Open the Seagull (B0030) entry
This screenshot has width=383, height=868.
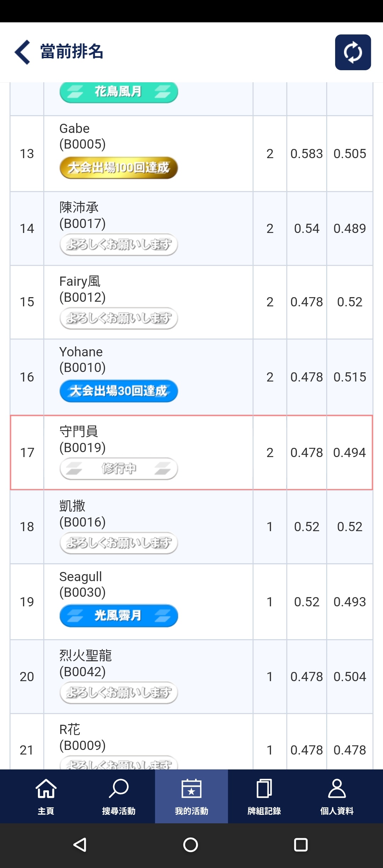[x=191, y=602]
